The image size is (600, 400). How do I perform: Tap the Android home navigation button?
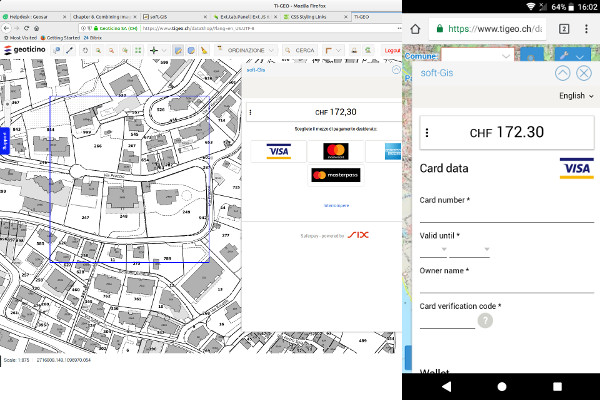click(x=502, y=387)
